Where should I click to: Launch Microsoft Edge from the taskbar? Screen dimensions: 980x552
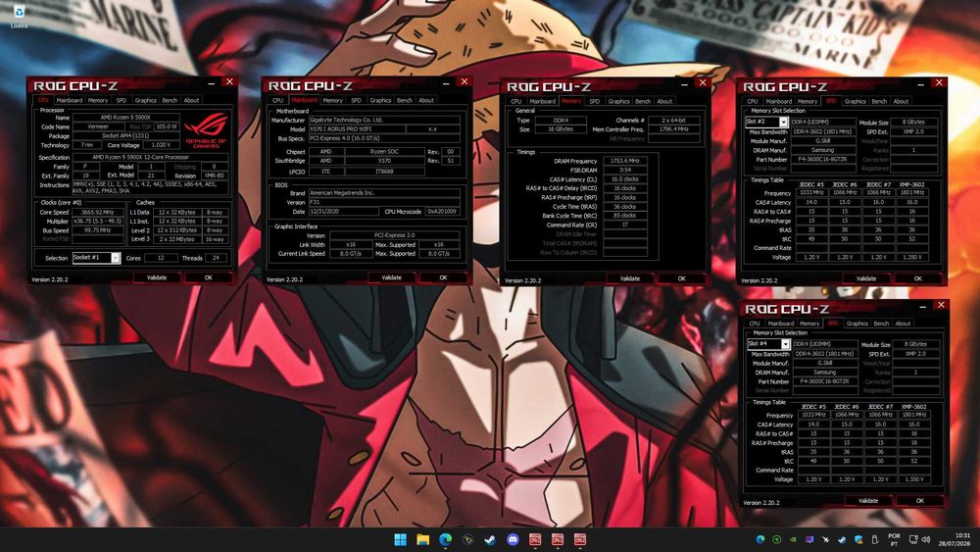click(x=445, y=539)
